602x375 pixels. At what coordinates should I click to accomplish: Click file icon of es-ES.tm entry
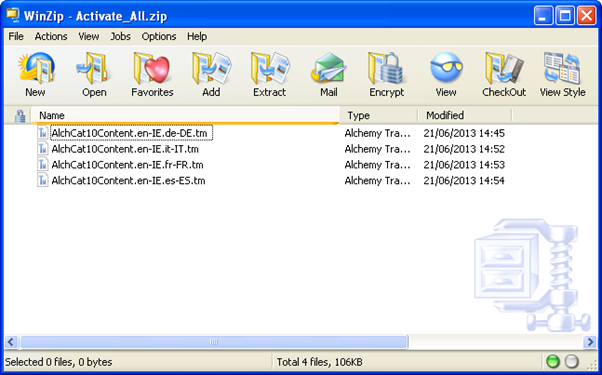[x=43, y=180]
